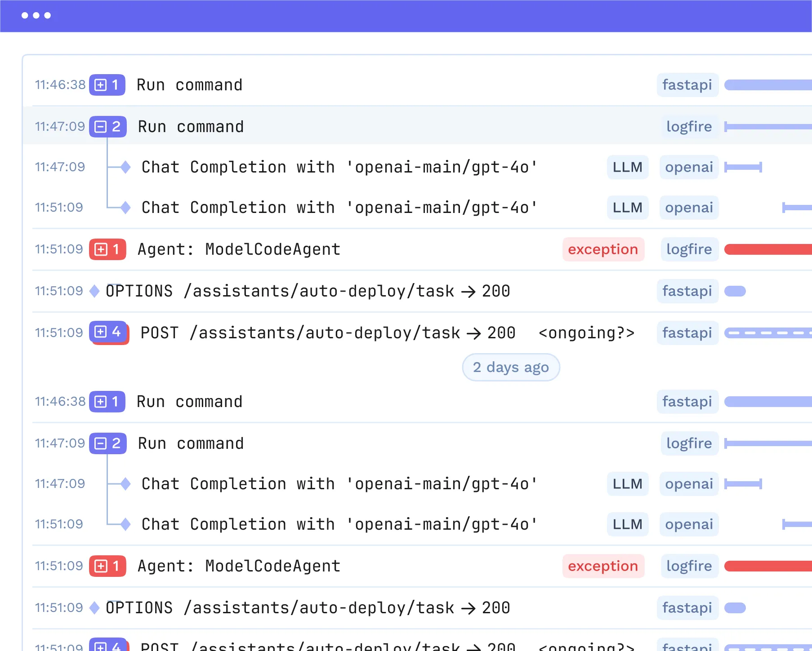Click the openai tag on the first 11:51:09 Chat Completion
Screen dimensions: 812x651
point(688,208)
